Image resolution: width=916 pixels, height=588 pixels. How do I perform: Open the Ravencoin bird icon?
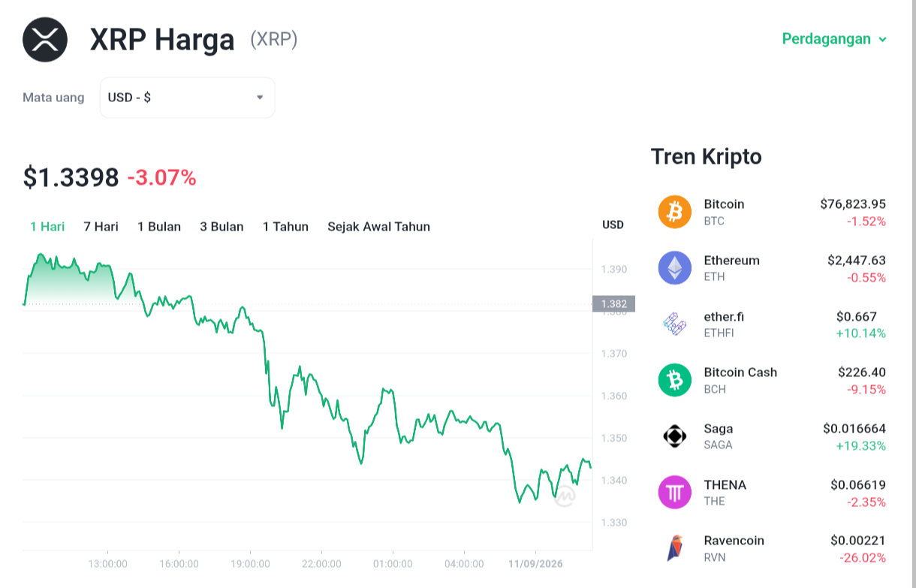(x=675, y=548)
